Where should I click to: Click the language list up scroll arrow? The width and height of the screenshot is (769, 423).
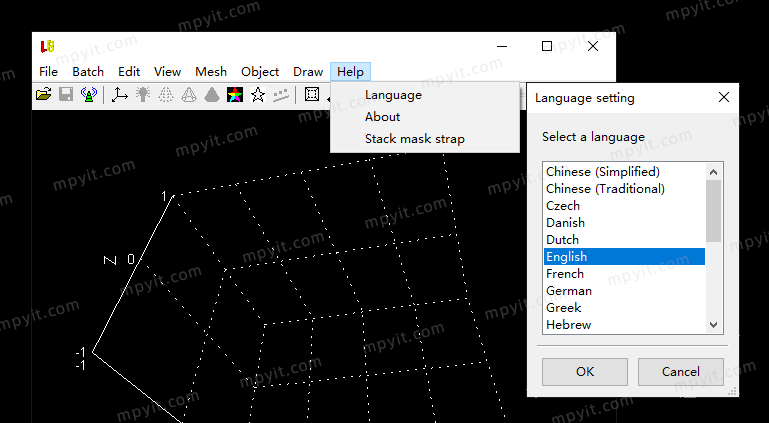click(x=714, y=172)
